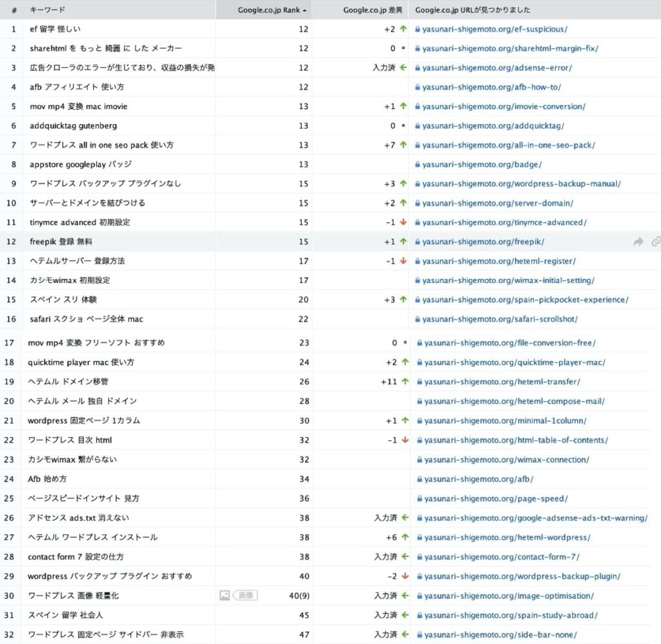Click rank value 40(9) in the 画像 軽量化 row
Screen dimensions: 661x644
pos(300,596)
